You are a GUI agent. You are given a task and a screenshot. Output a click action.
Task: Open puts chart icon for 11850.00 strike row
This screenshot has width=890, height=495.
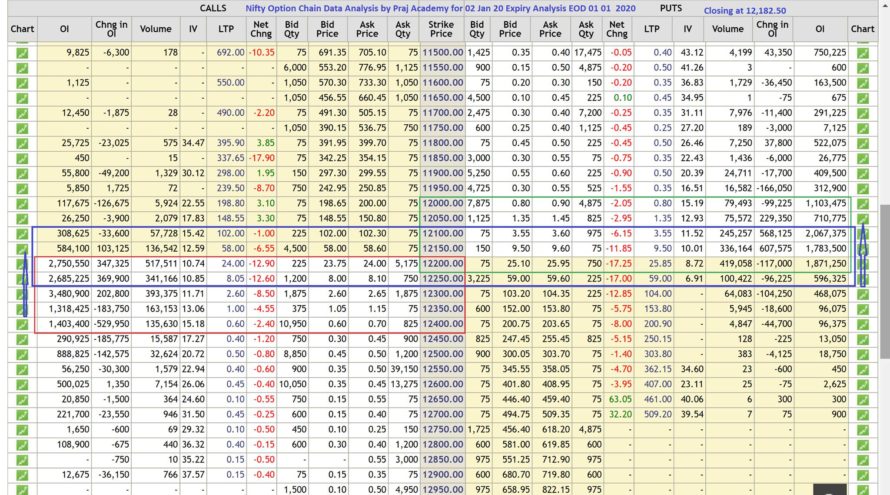(863, 158)
